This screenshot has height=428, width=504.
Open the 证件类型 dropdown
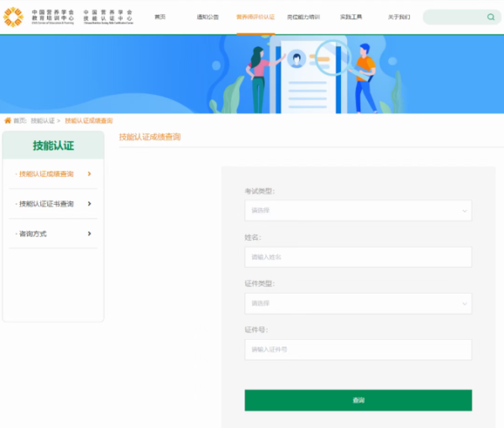point(357,303)
